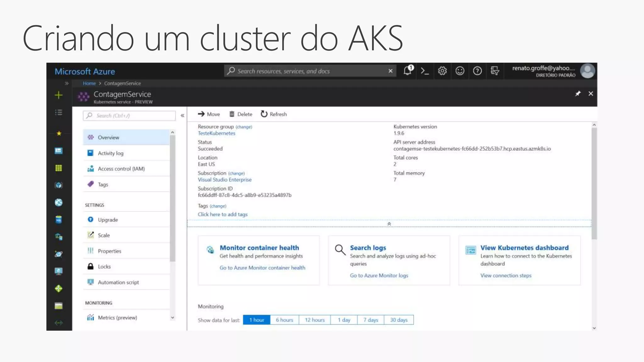Open the directory and subscription filter icon

click(495, 71)
